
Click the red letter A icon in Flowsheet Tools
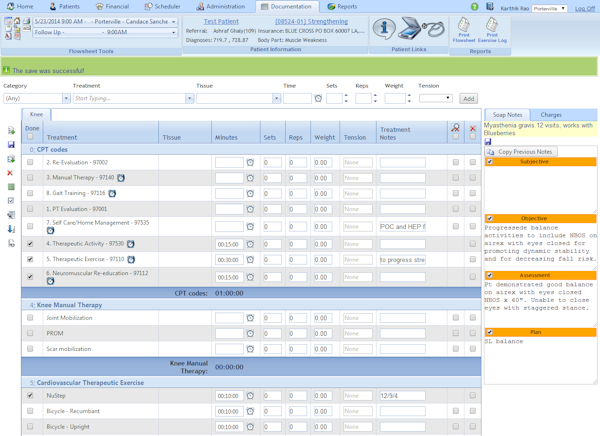[x=8, y=36]
